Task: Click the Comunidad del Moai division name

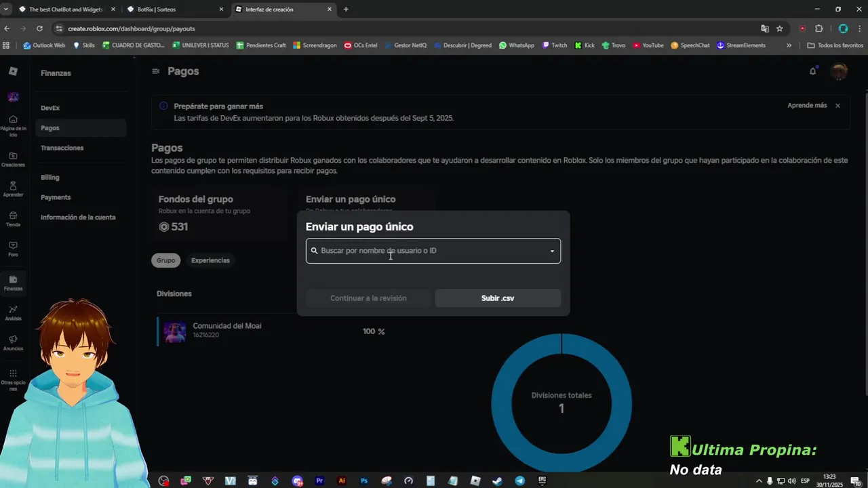Action: (x=227, y=326)
